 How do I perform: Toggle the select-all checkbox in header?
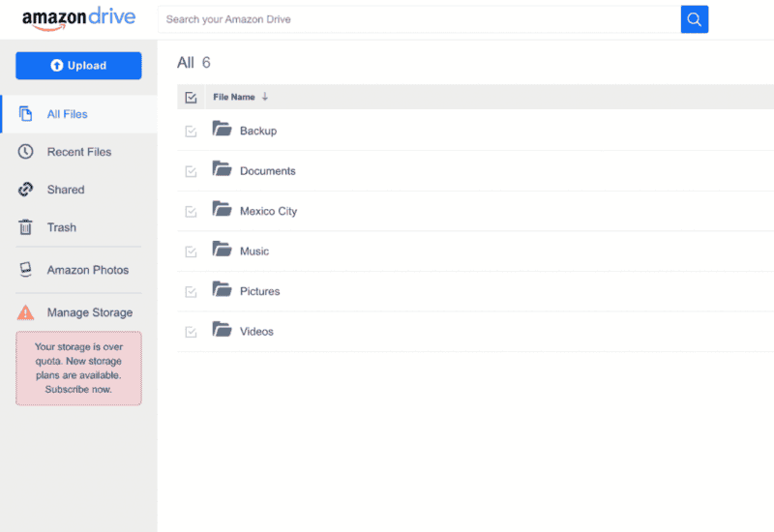191,98
